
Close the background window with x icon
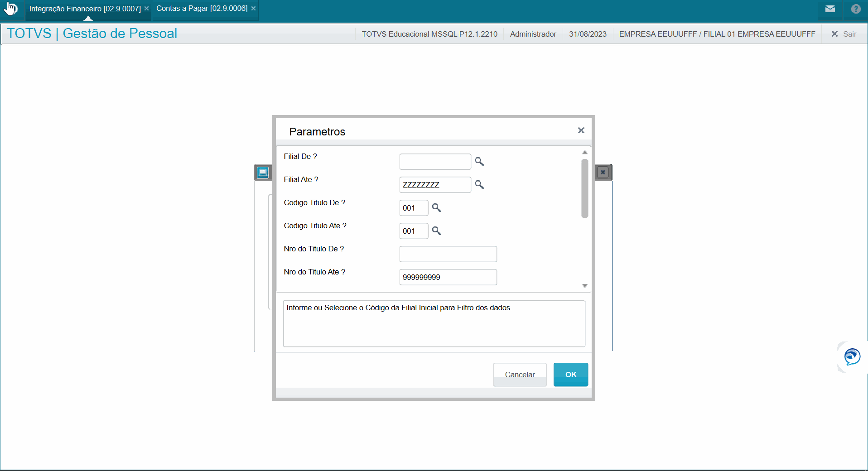click(x=603, y=173)
